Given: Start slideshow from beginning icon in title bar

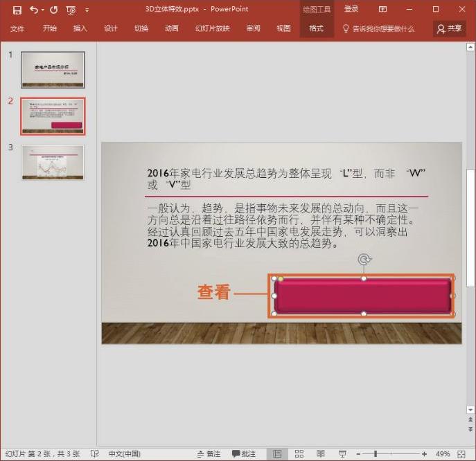Looking at the screenshot, I should coord(71,10).
